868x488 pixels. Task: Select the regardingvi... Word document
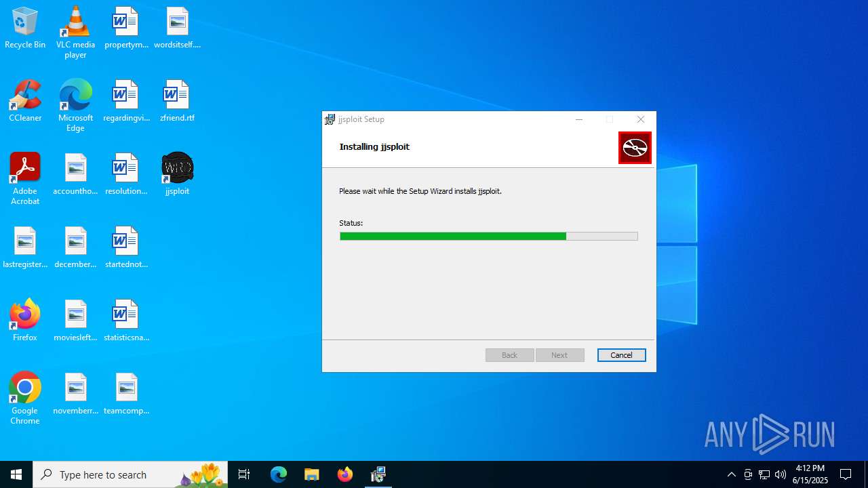coord(126,101)
